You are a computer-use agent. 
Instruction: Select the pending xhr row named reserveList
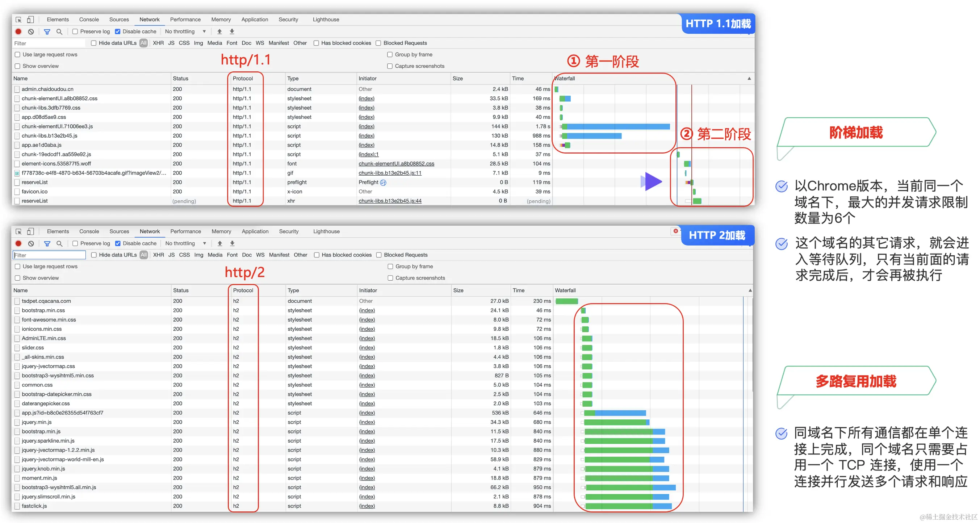click(384, 201)
